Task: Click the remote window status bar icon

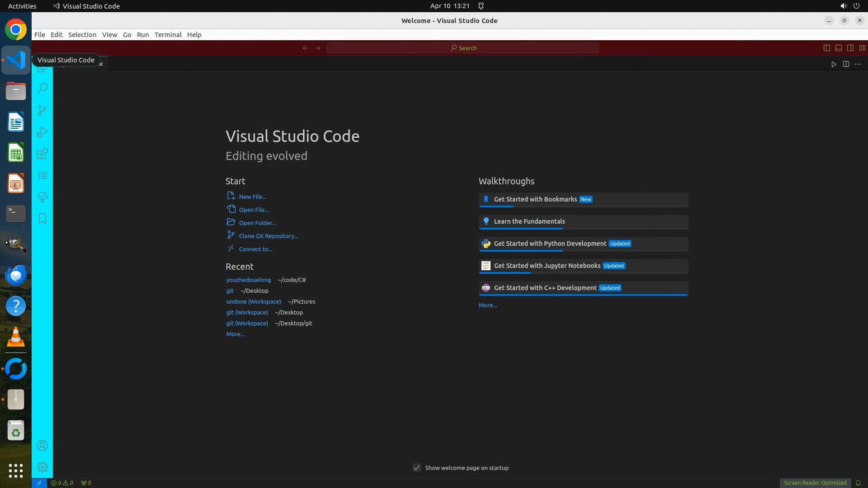Action: coord(39,483)
